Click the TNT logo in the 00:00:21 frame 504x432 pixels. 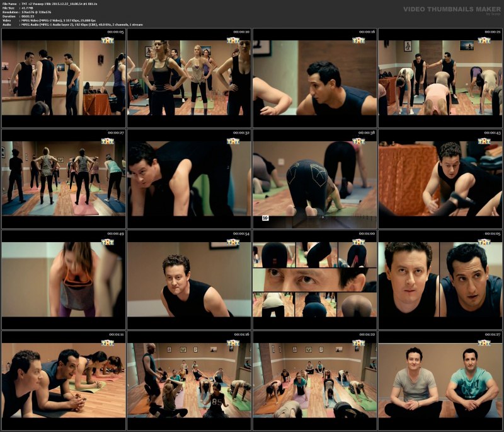click(x=484, y=40)
